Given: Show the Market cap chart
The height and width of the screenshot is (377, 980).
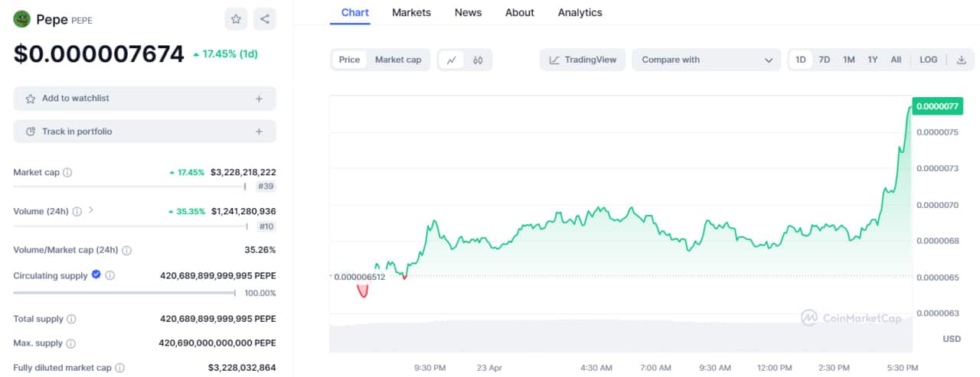Looking at the screenshot, I should 398,60.
